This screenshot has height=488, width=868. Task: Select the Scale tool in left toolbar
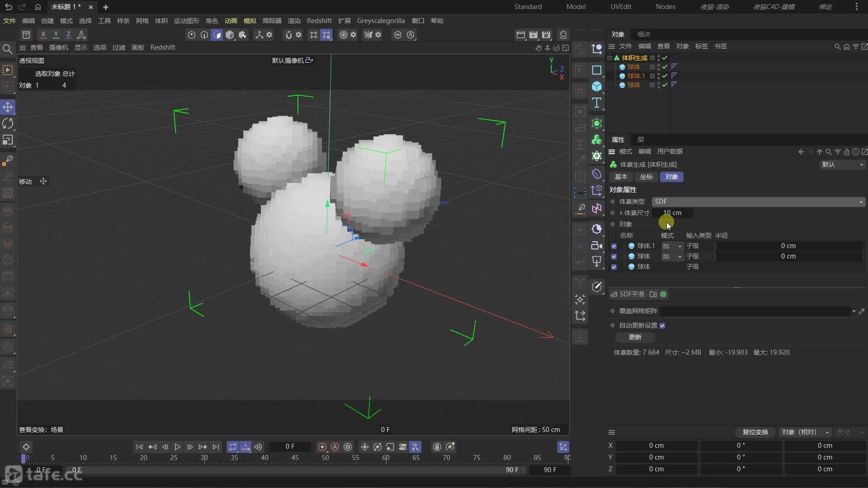pos(8,140)
